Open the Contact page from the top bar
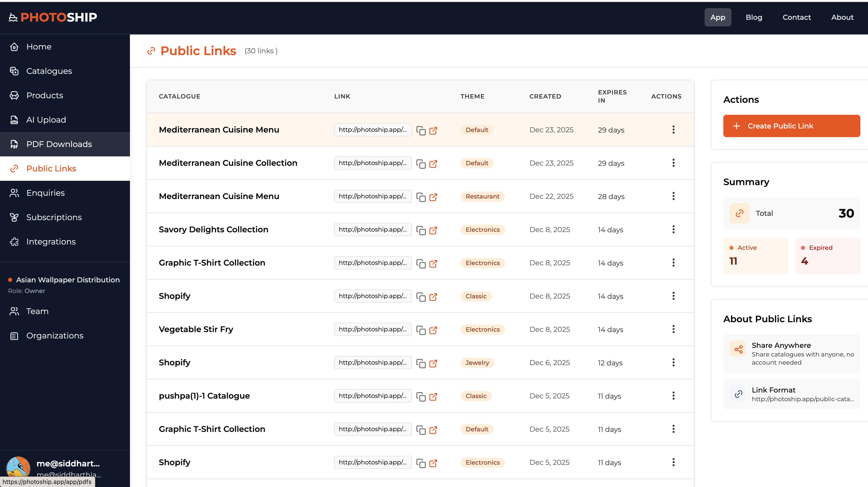The height and width of the screenshot is (487, 868). click(797, 17)
